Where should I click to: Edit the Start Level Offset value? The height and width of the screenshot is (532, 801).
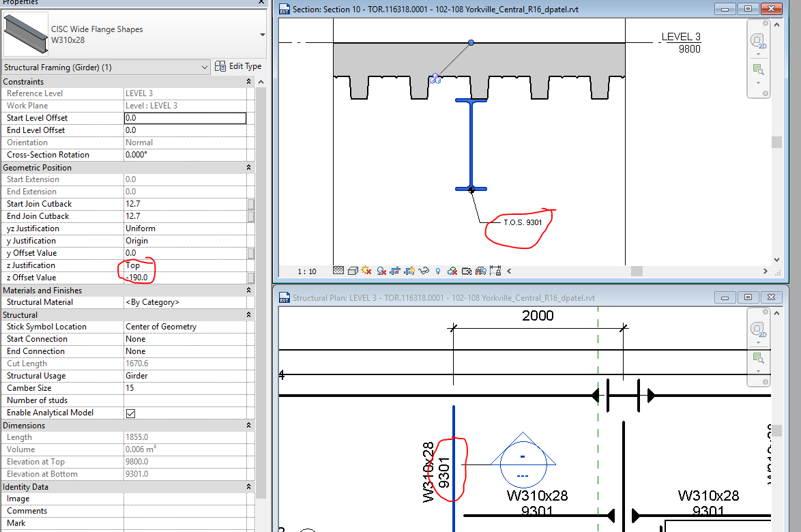tap(185, 117)
